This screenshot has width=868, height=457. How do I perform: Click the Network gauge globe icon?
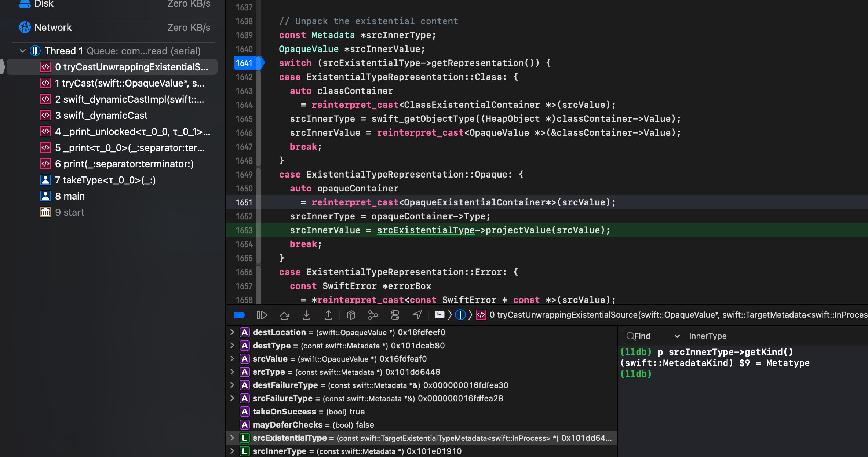point(25,27)
